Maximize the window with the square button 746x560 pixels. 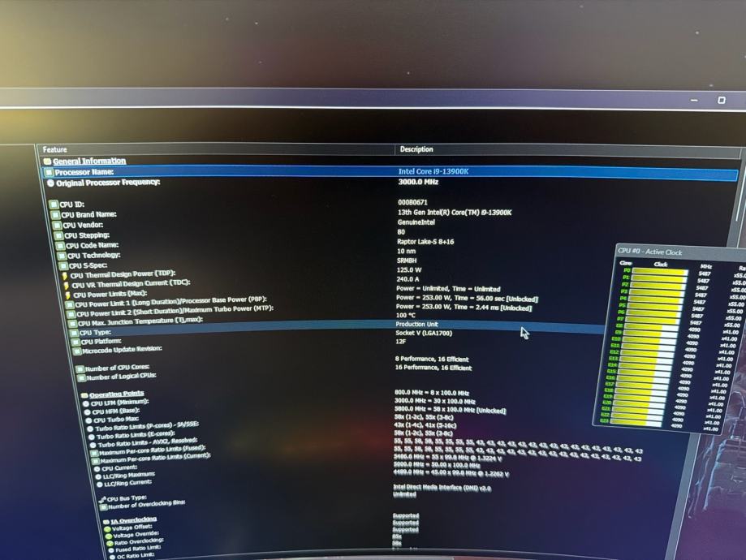(722, 100)
